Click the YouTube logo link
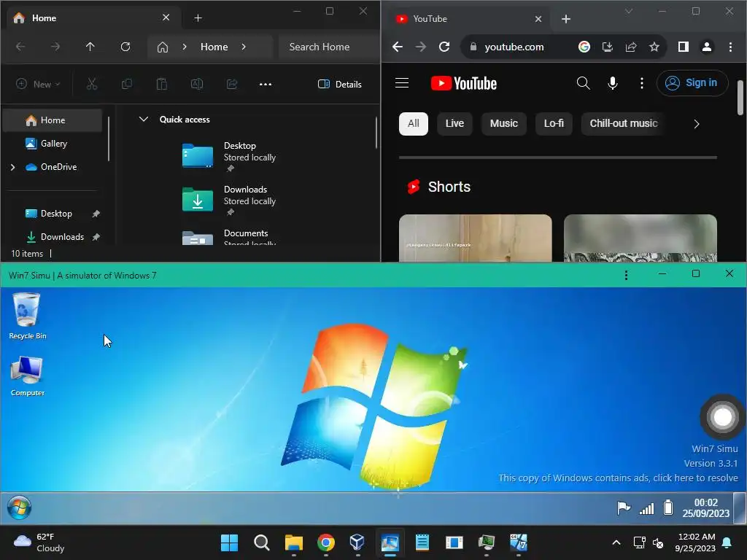This screenshot has height=560, width=747. (x=463, y=83)
